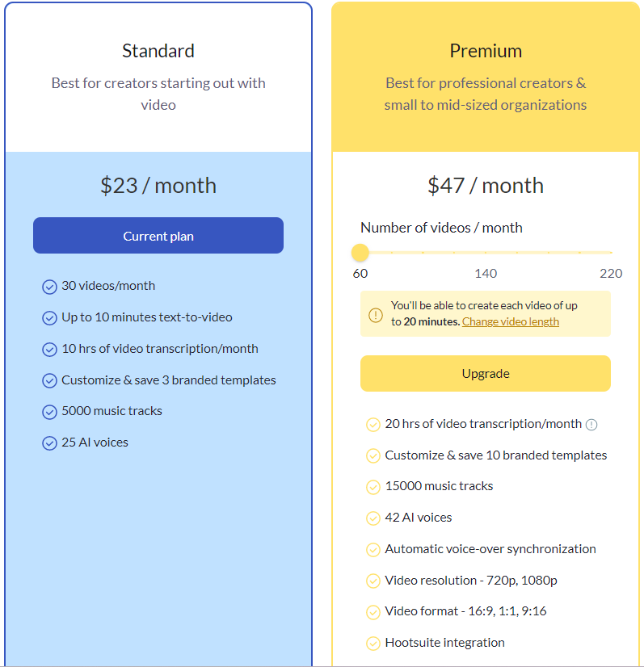Viewport: 644px width, 667px height.
Task: Click the $47 / month price text
Action: click(x=486, y=186)
